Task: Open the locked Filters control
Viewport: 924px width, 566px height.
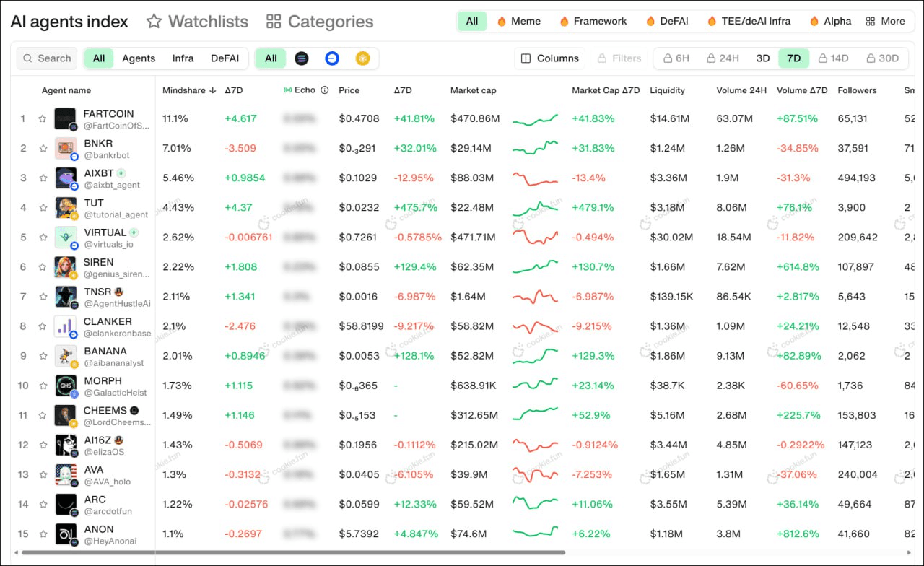Action: click(x=619, y=58)
